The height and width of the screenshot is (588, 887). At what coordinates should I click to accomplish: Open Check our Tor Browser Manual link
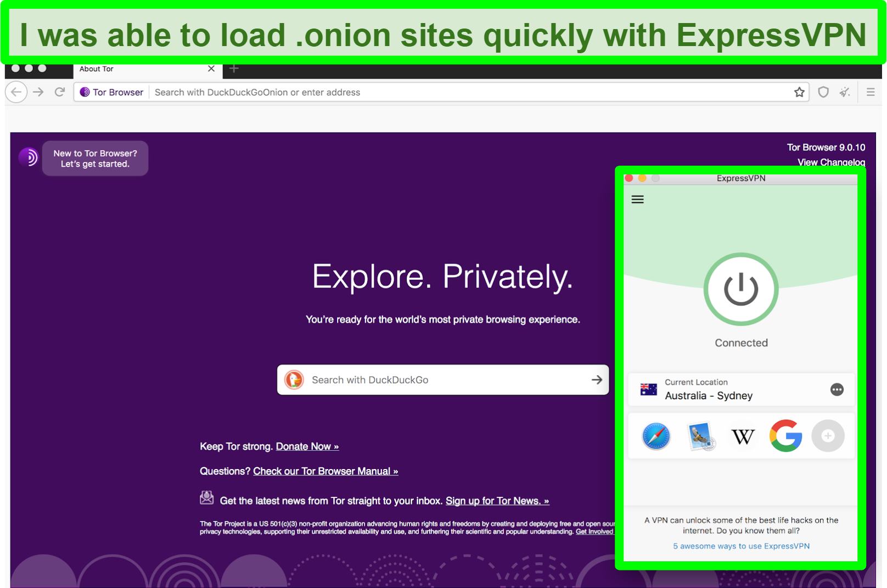click(325, 471)
